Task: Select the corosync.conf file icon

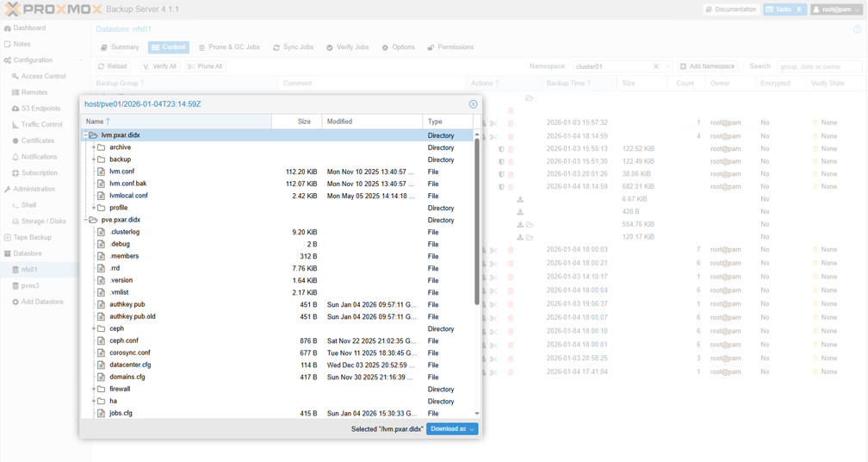Action: [101, 353]
